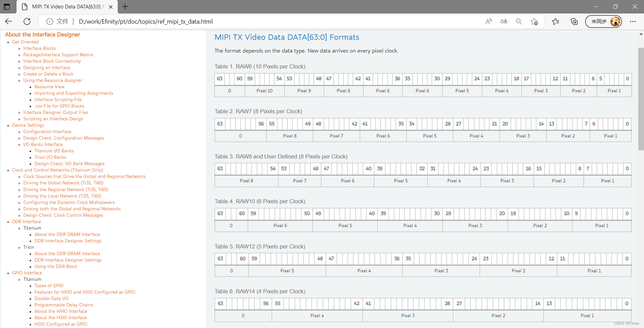Click Pixel 10 cell in RAW6 table
Image resolution: width=644 pixels, height=328 pixels.
click(265, 91)
